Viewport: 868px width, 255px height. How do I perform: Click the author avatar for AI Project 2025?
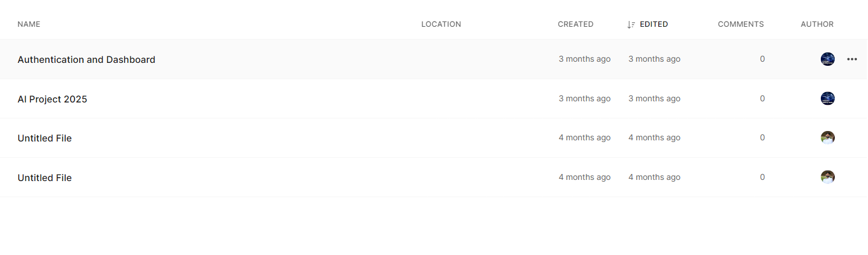pyautogui.click(x=827, y=98)
